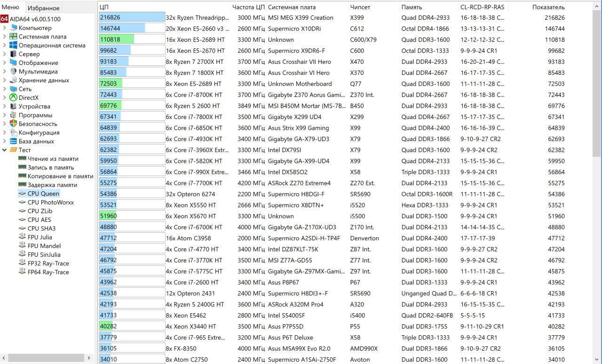
Task: Click the tree panel horizontal scrollbar
Action: [x=46, y=358]
